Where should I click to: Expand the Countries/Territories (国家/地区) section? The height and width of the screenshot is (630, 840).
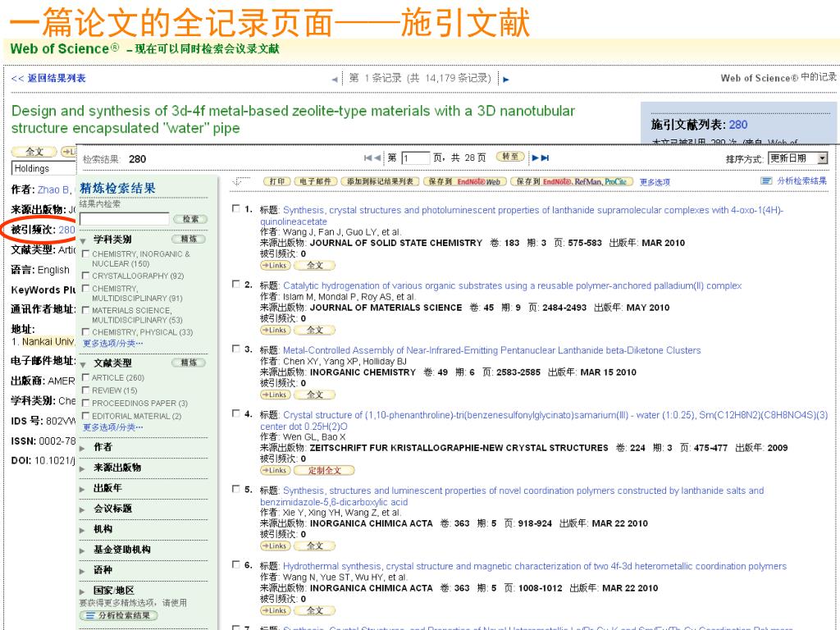(83, 592)
